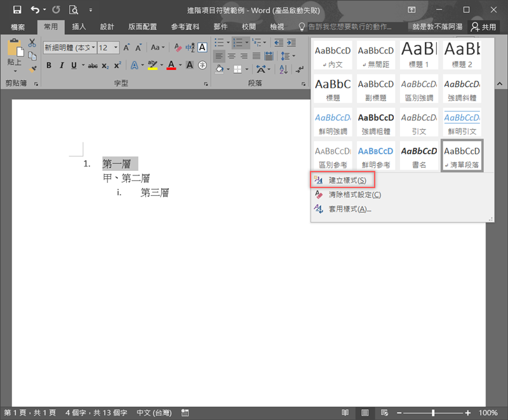This screenshot has width=508, height=420.
Task: Toggle italic formatting
Action: pos(62,65)
